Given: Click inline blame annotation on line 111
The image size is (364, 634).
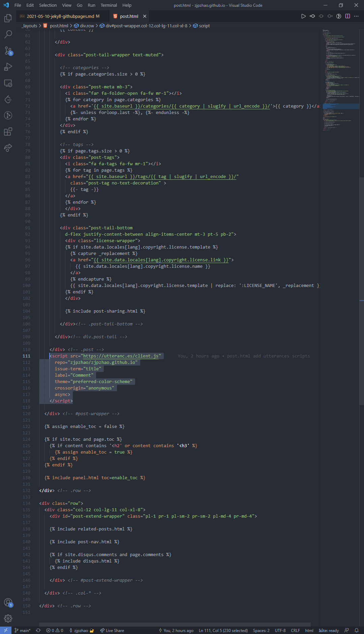Looking at the screenshot, I should tap(244, 356).
